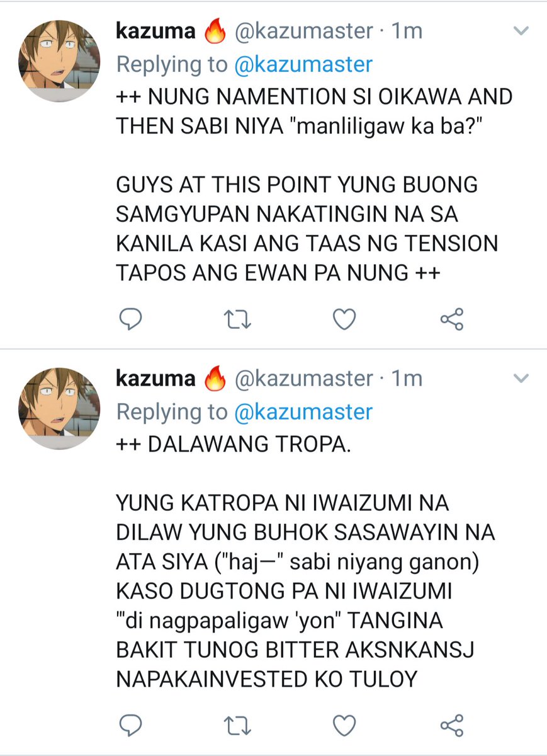This screenshot has height=756, width=547.
Task: Tap kazuma's avatar on the second tweet
Action: tap(60, 407)
